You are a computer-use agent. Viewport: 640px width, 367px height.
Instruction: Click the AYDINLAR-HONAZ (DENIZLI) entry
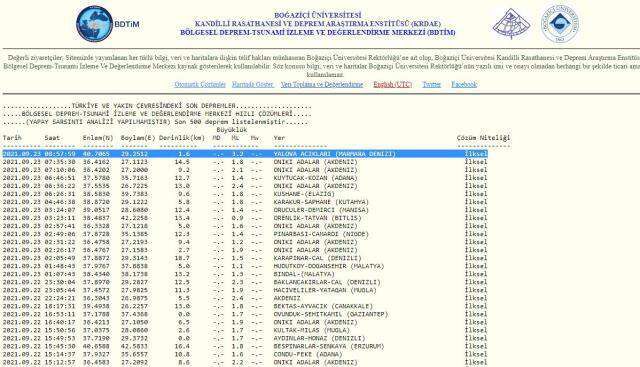coord(319,338)
